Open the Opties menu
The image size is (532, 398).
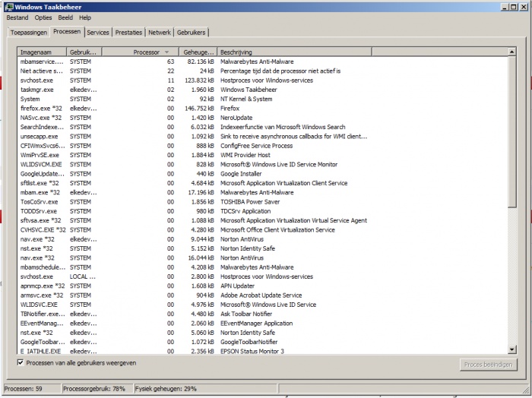[43, 17]
